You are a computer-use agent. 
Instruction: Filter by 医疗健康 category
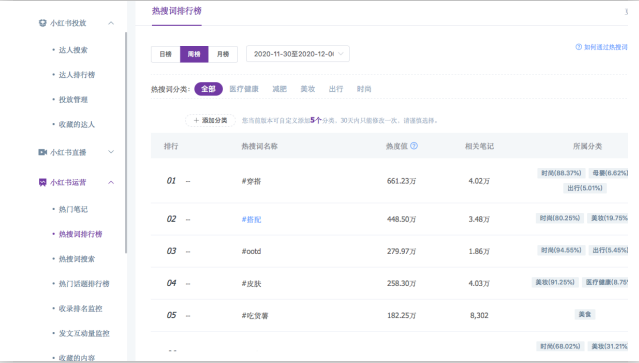click(x=244, y=89)
